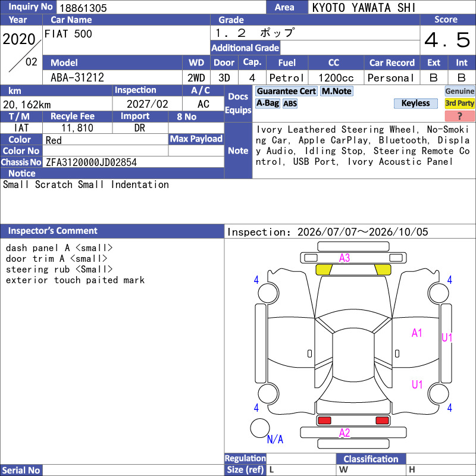Click the rear-right wheel circle

(439, 393)
